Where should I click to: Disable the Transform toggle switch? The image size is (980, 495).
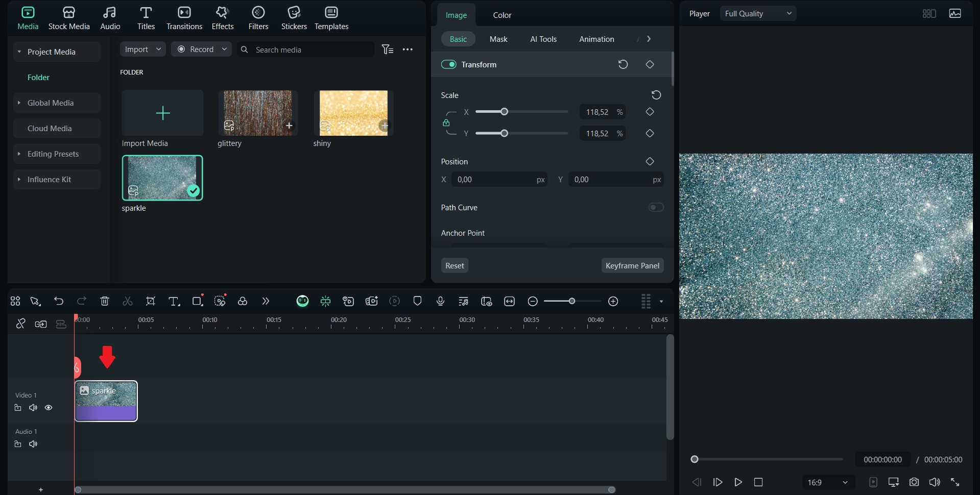pyautogui.click(x=449, y=64)
